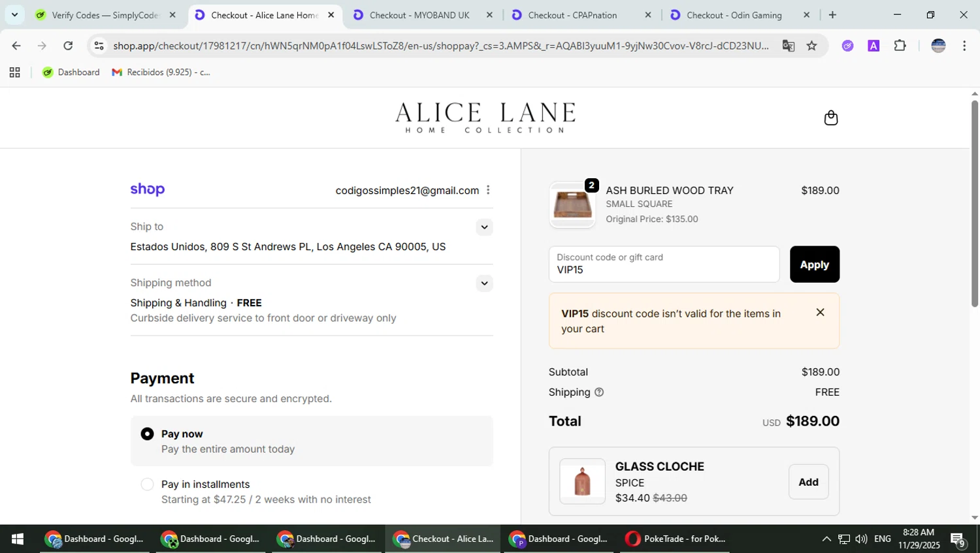Open first Dashboard Google Chrome taskbar item
This screenshot has width=980, height=553.
point(95,539)
